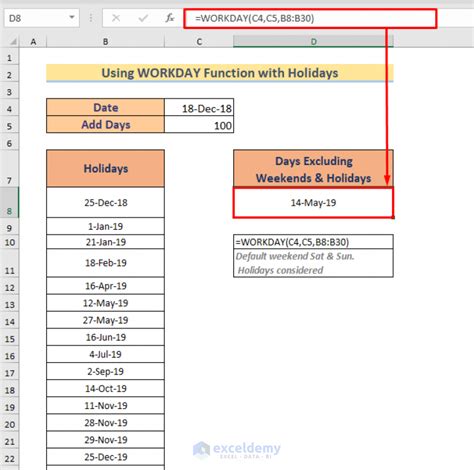Click the Enter checkmark icon in formula bar
474x470 pixels.
(143, 18)
